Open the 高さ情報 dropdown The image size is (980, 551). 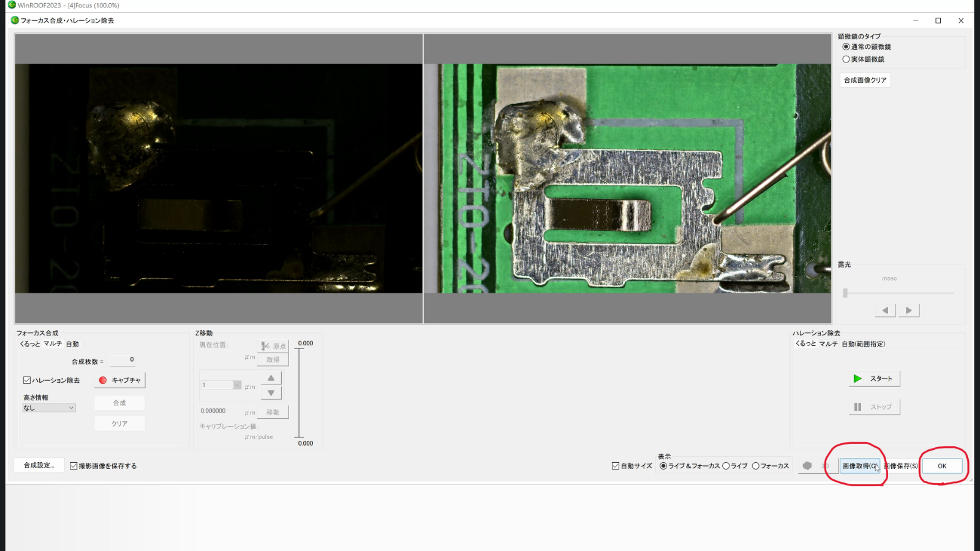(49, 408)
